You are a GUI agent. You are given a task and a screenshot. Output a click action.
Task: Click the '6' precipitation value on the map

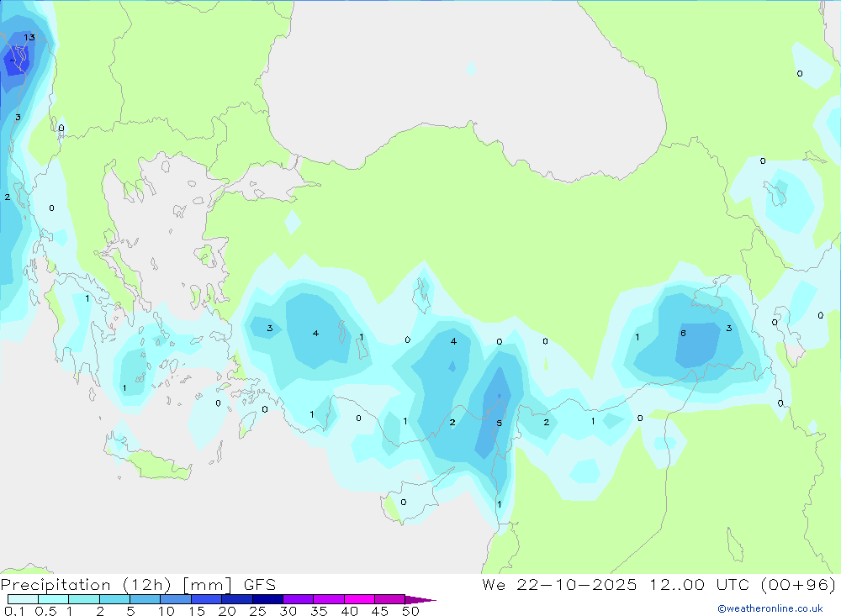(683, 334)
